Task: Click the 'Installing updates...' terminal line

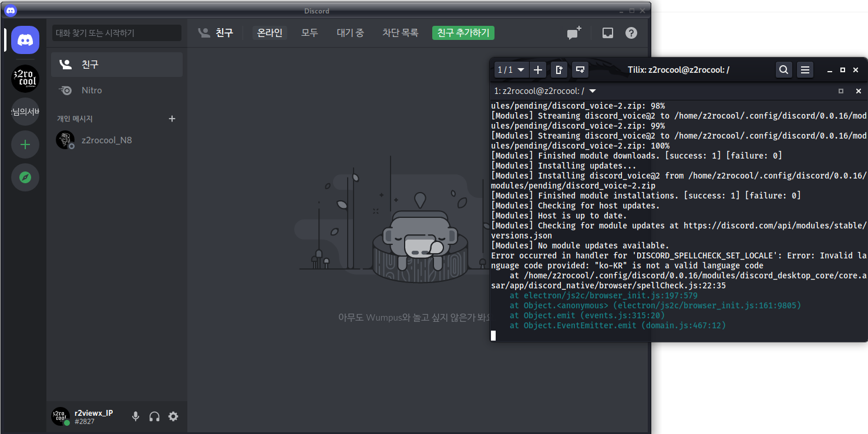Action: pos(563,166)
